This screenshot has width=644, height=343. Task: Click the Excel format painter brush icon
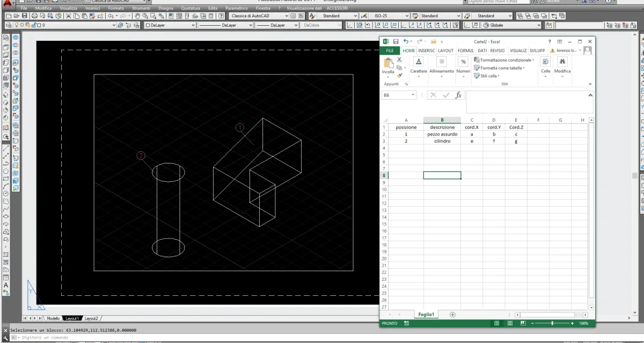coord(399,76)
